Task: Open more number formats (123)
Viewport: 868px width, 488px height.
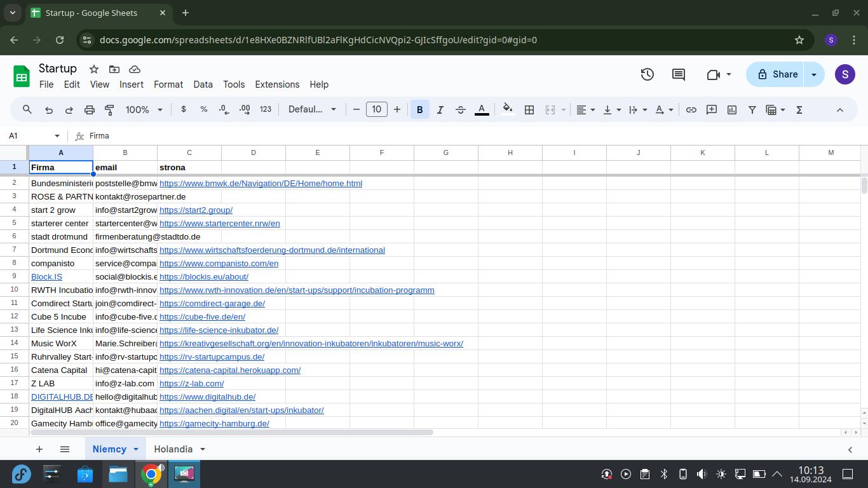Action: coord(266,109)
